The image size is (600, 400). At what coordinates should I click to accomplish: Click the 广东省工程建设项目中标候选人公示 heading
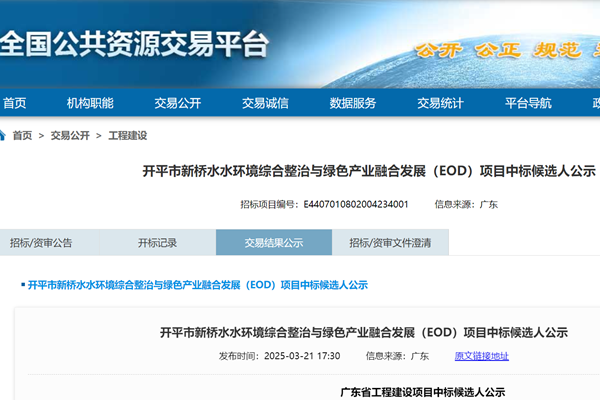click(x=424, y=391)
